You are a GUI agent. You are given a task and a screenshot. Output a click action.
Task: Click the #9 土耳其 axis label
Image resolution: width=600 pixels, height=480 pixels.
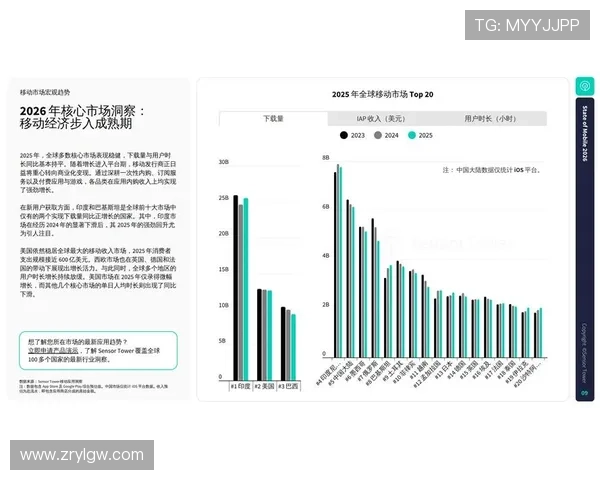(393, 371)
